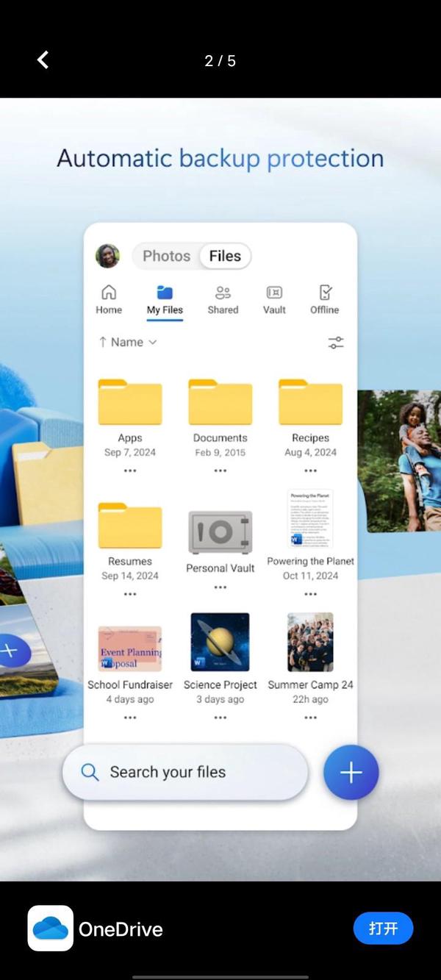Tap the 22h ago label

click(310, 699)
